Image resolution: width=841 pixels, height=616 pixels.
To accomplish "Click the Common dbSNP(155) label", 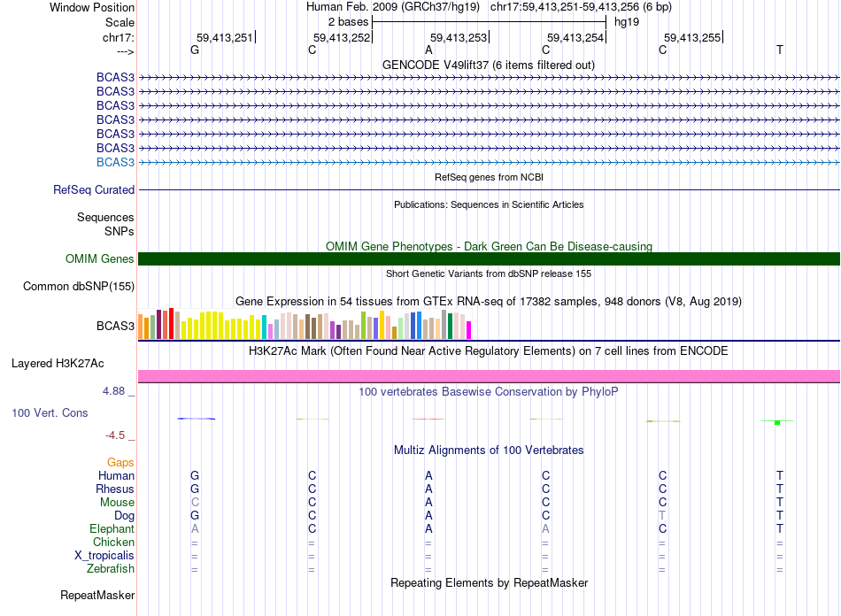I will click(x=78, y=286).
